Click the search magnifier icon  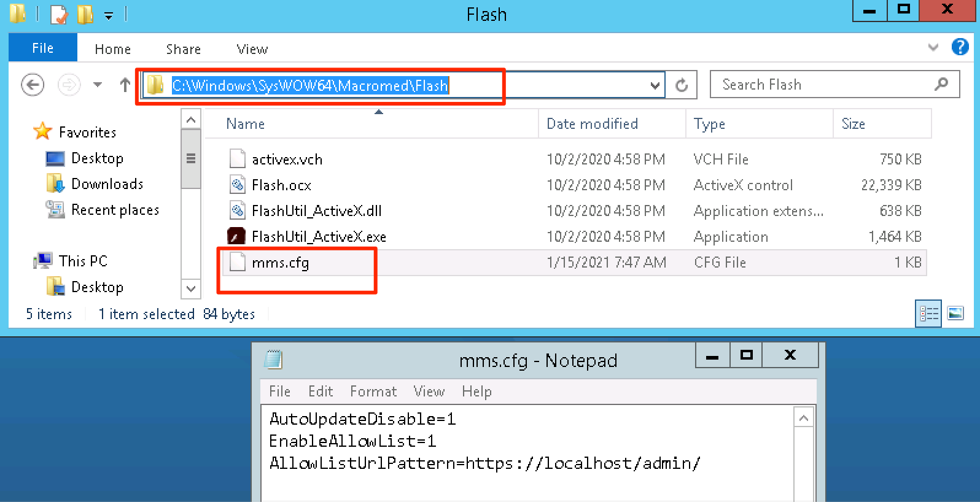pyautogui.click(x=941, y=85)
